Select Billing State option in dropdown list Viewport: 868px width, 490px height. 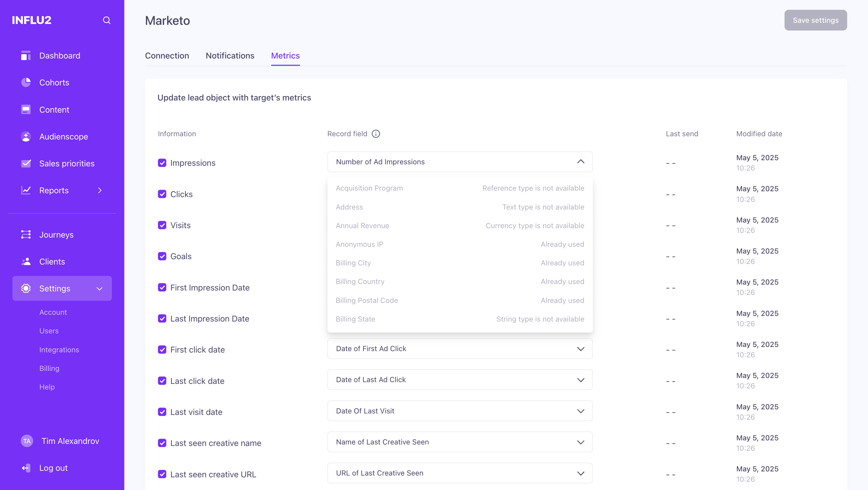click(x=460, y=319)
